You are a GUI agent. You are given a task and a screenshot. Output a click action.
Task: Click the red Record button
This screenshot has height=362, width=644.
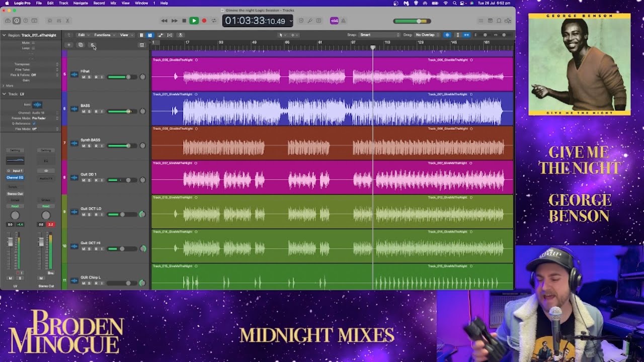pos(204,21)
